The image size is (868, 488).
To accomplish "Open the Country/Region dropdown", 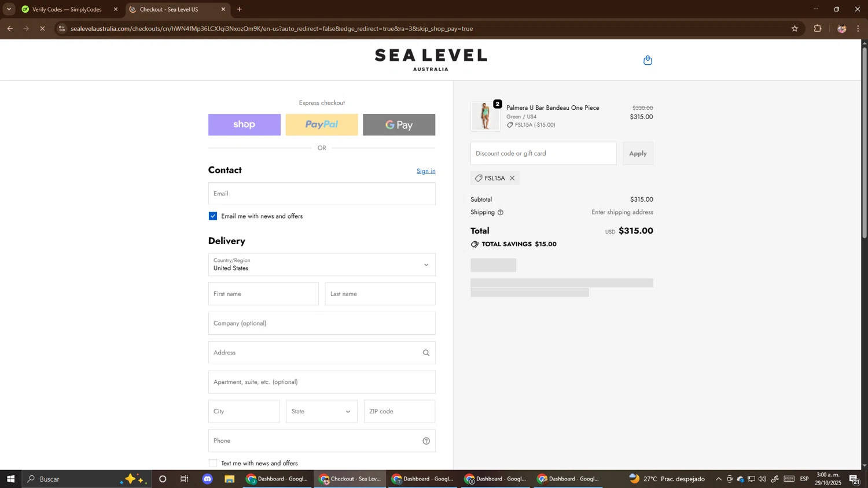I will point(322,265).
